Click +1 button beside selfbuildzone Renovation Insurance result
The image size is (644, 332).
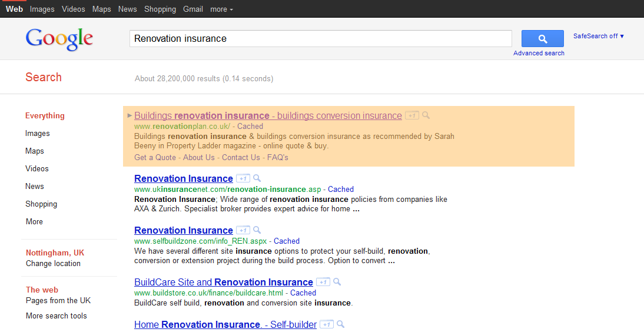243,230
